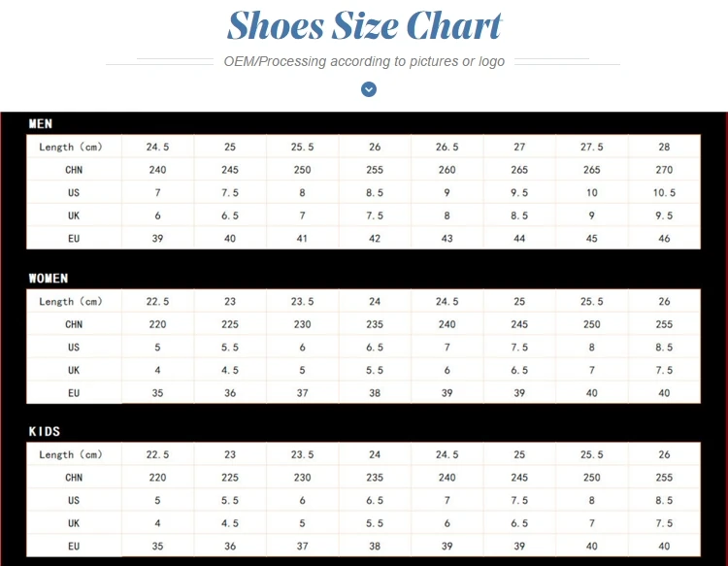This screenshot has width=728, height=566.
Task: Click the US row header in the WOMEN table
Action: [74, 348]
